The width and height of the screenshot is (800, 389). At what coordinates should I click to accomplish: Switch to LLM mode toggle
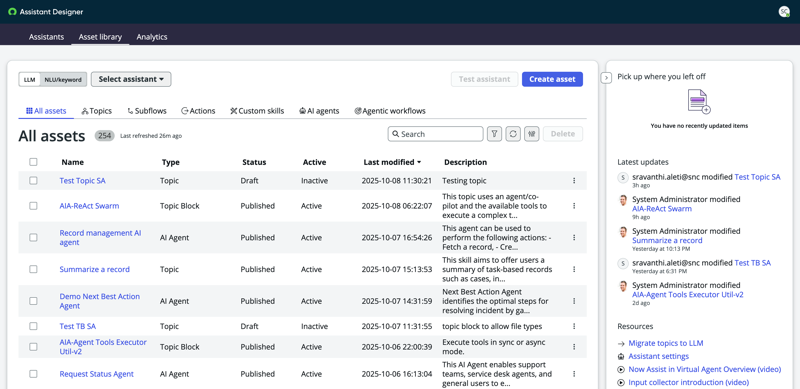click(29, 79)
